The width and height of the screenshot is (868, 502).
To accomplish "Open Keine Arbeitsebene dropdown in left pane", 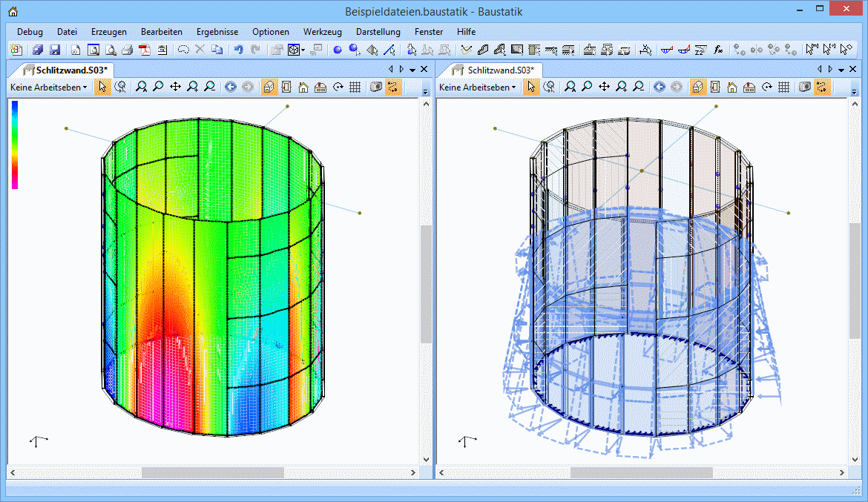I will [x=49, y=87].
